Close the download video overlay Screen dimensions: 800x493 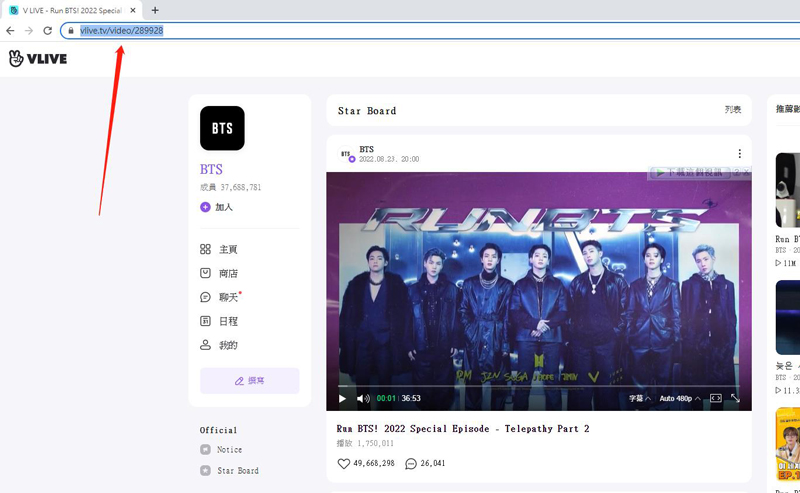pos(746,172)
